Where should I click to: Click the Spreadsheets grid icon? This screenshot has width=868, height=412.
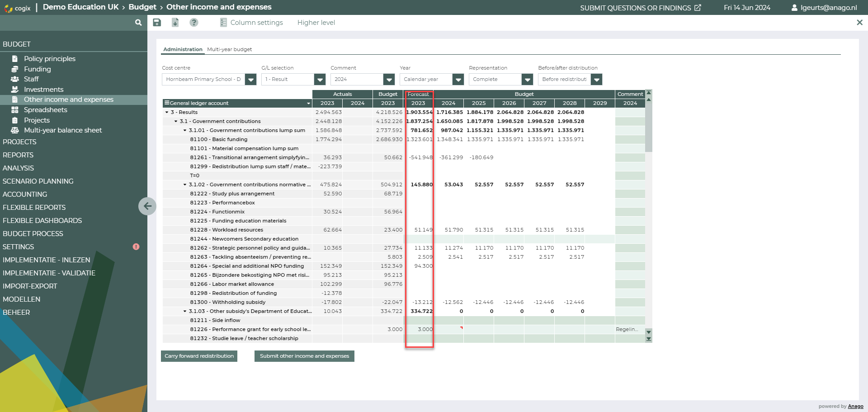[15, 110]
